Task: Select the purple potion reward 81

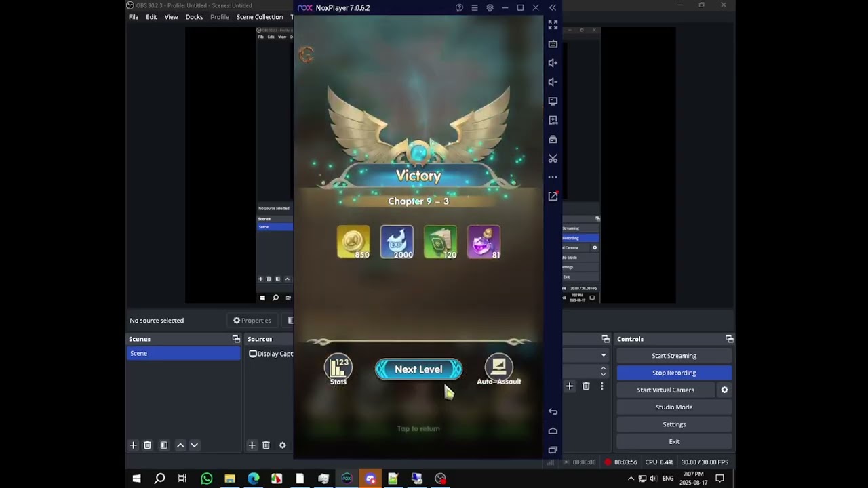Action: 484,242
